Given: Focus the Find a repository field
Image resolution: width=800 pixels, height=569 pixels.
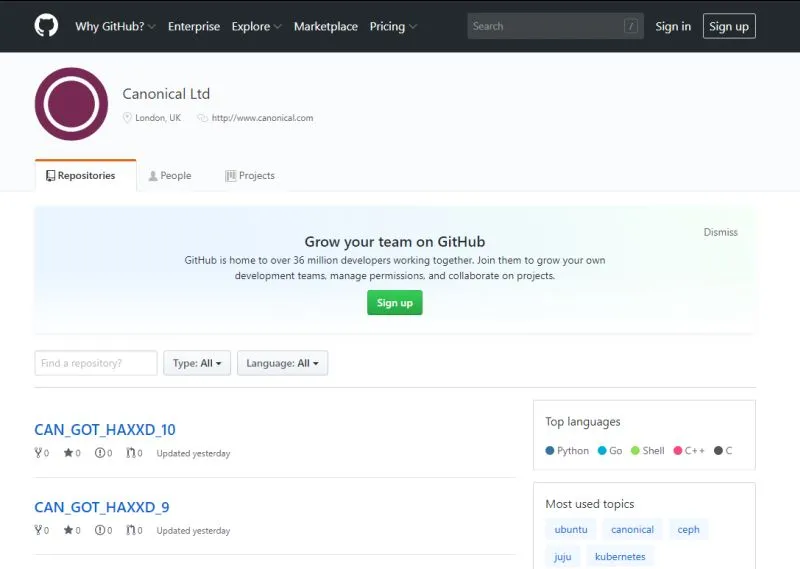Looking at the screenshot, I should click(96, 363).
